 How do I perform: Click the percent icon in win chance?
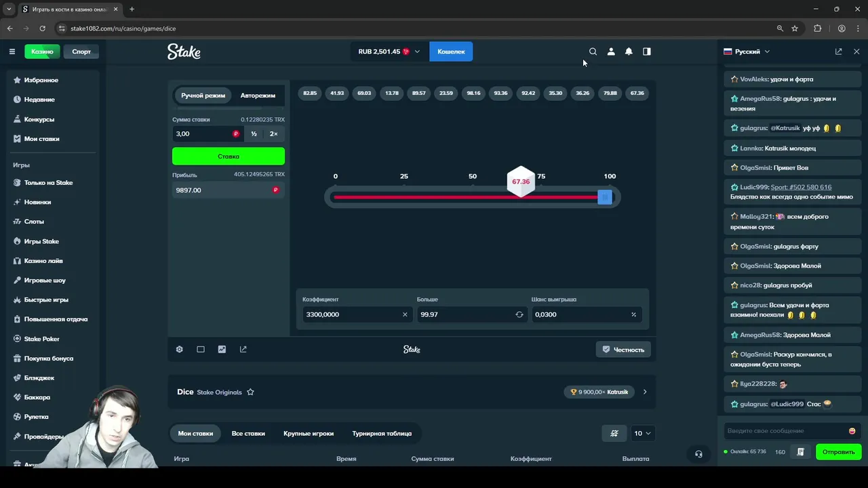pos(634,314)
